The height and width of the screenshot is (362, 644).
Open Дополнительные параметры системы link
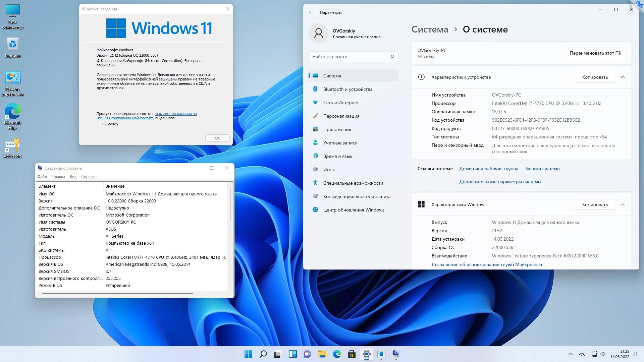pyautogui.click(x=500, y=182)
